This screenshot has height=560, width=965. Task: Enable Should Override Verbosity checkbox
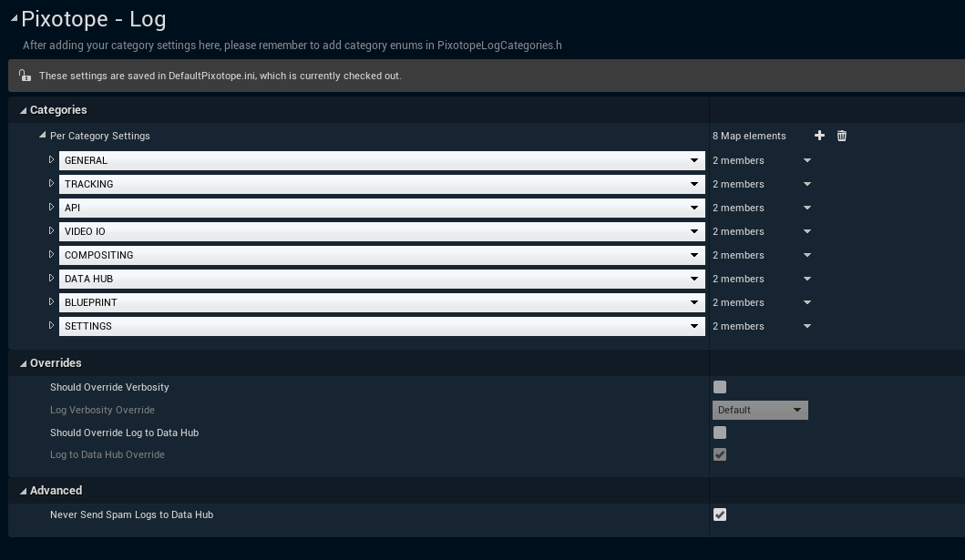point(720,387)
